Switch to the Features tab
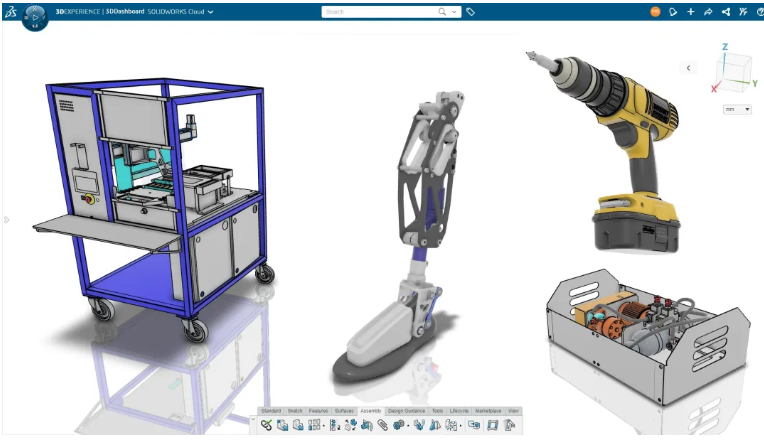Image resolution: width=764 pixels, height=446 pixels. 319,411
